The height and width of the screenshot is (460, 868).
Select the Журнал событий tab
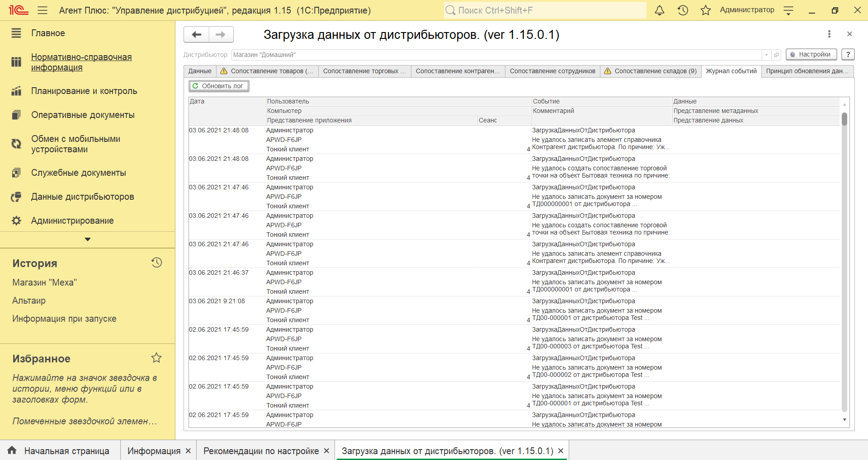731,71
